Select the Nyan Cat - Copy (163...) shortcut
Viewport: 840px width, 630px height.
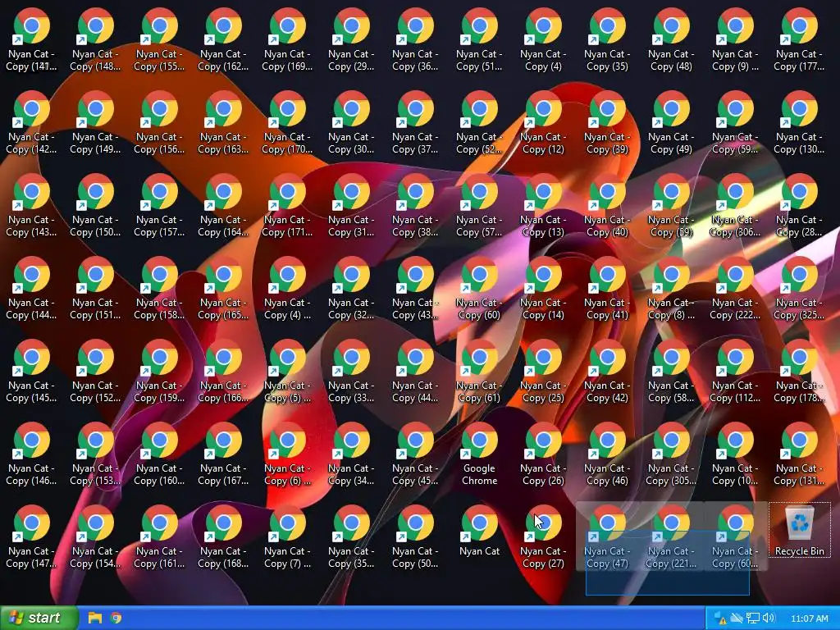(x=223, y=123)
